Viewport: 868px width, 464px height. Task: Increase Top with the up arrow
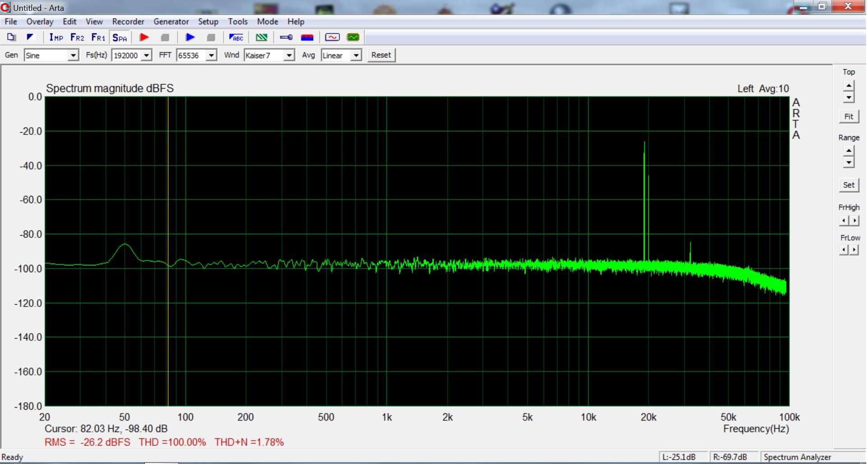[x=849, y=86]
